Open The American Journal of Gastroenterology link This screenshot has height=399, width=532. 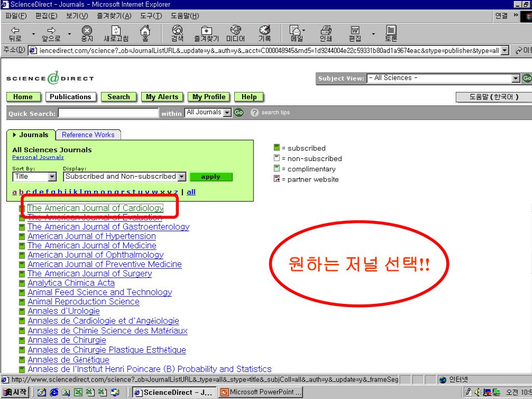coord(109,227)
